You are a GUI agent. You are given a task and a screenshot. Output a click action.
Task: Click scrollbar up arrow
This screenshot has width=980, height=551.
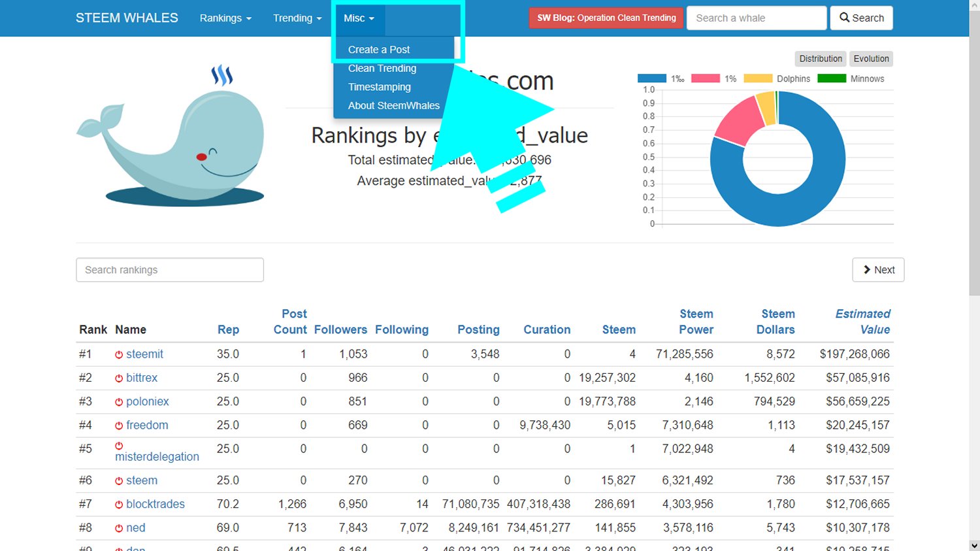pos(974,5)
